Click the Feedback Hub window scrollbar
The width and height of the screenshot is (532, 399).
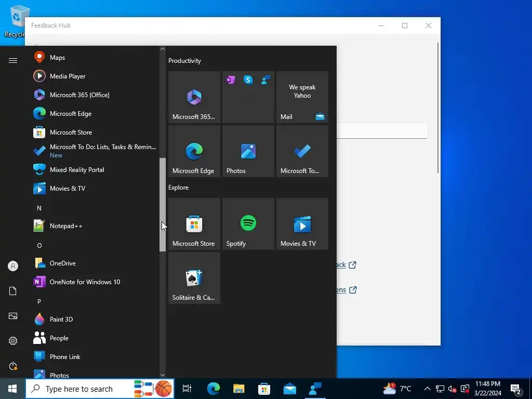[438, 108]
